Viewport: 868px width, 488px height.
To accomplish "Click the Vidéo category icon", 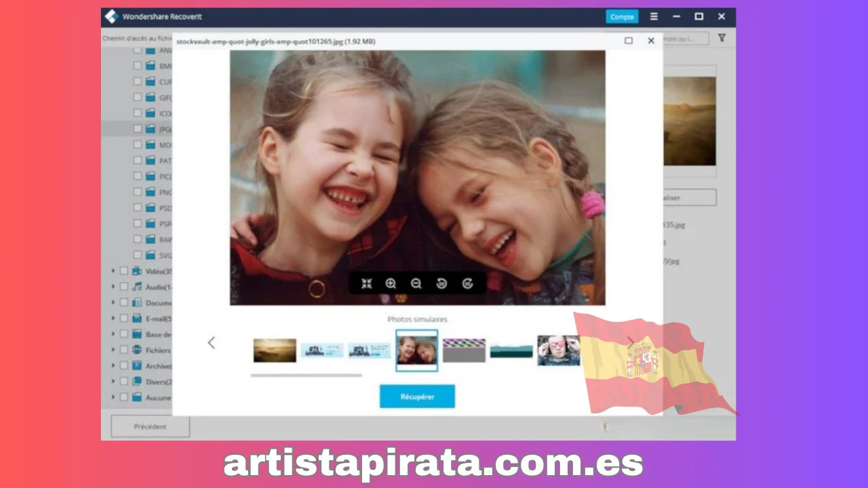I will (136, 270).
